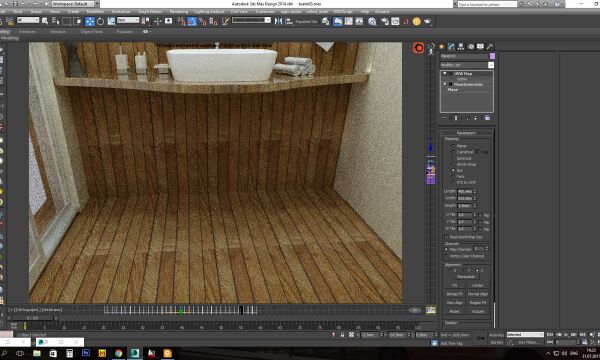Select the Spherical mapping radio button
This screenshot has height=360, width=600.
[x=453, y=158]
